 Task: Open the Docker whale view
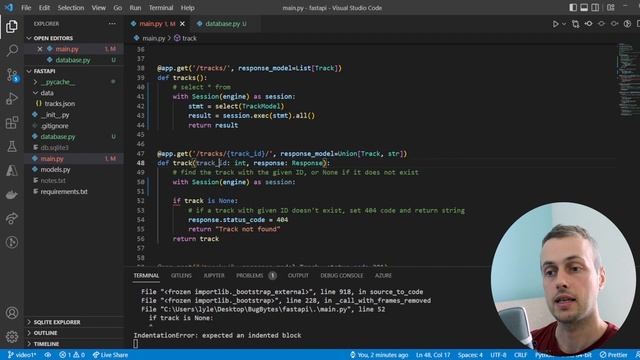click(12, 195)
